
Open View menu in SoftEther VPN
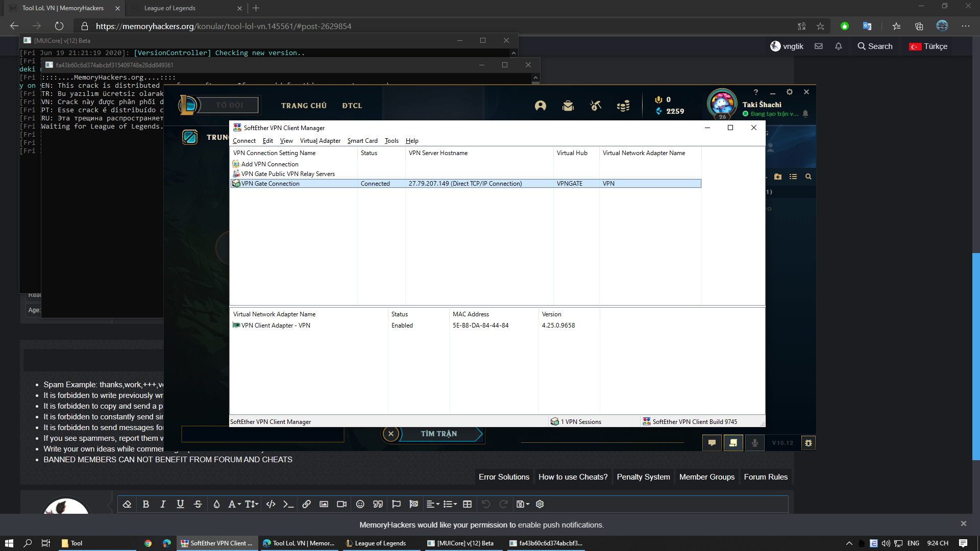pos(286,141)
